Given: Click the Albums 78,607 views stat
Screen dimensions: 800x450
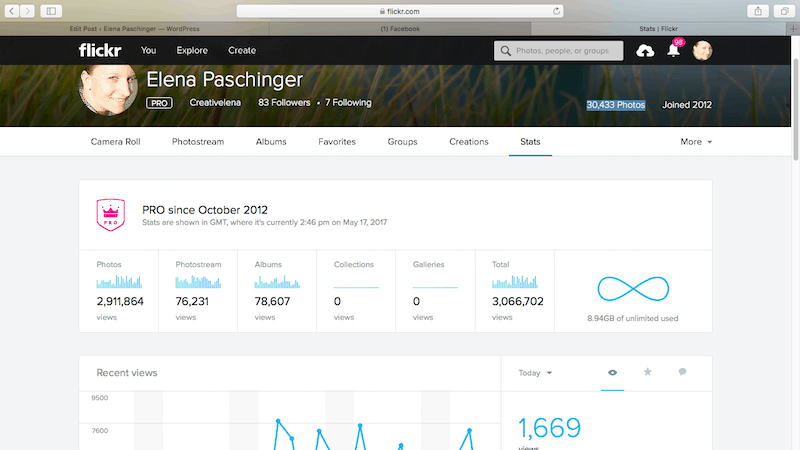Looking at the screenshot, I should (277, 291).
